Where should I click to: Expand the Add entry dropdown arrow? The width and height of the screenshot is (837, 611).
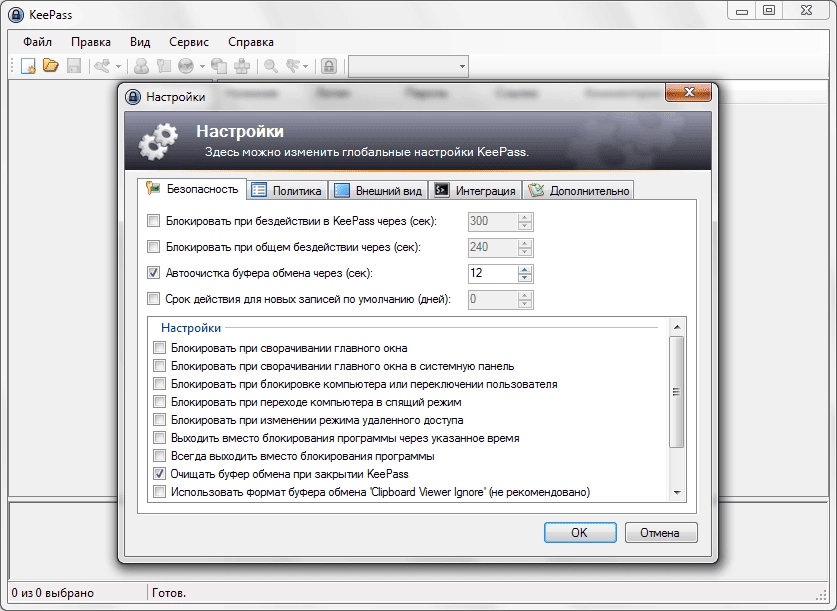point(119,67)
